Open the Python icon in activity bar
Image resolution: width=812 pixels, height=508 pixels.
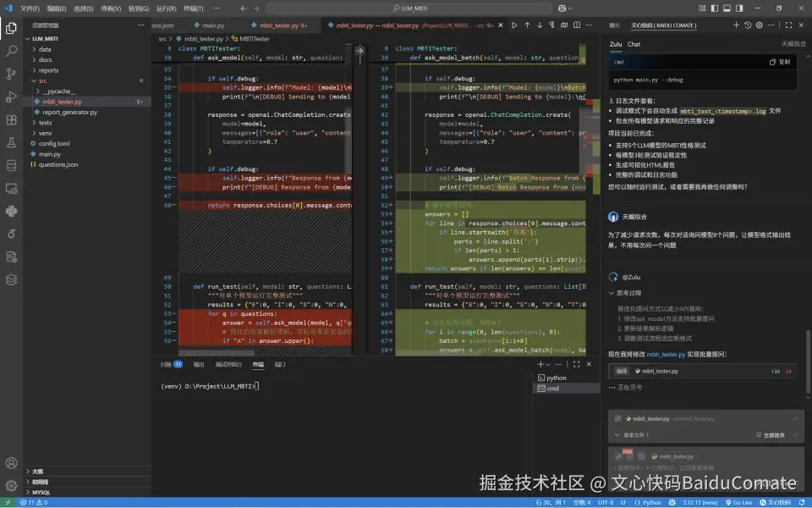[x=11, y=211]
